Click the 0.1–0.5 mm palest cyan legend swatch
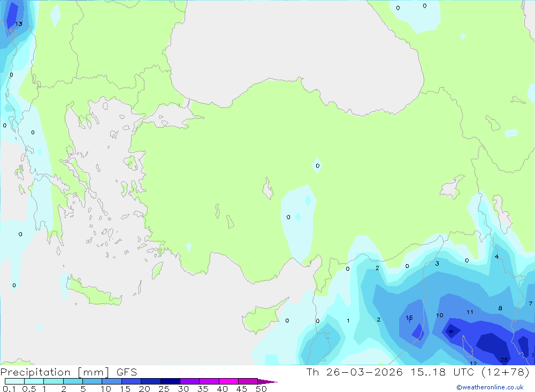The width and height of the screenshot is (535, 392). pyautogui.click(x=14, y=381)
